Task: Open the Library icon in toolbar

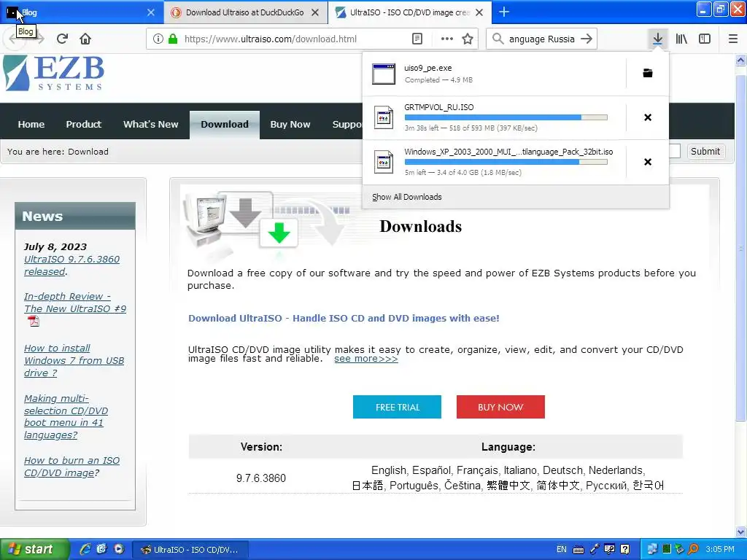Action: (681, 39)
